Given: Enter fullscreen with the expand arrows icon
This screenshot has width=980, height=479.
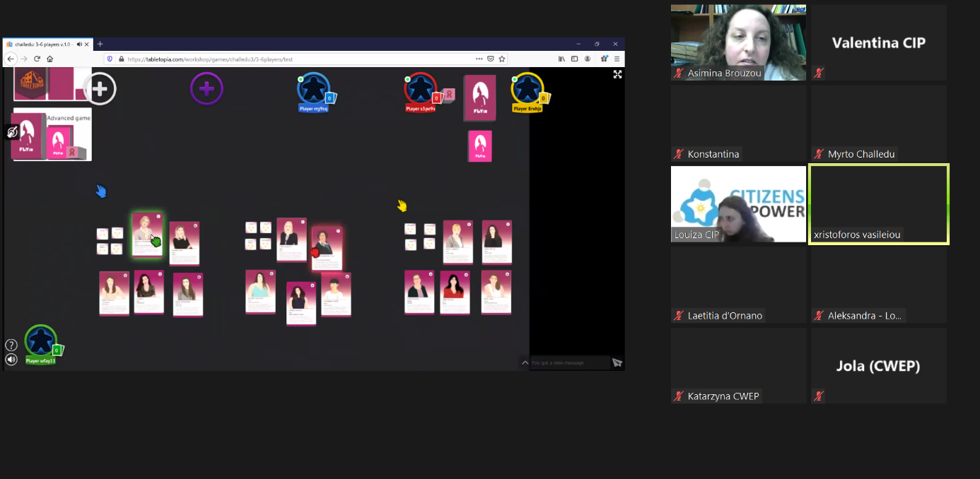Looking at the screenshot, I should tap(617, 74).
